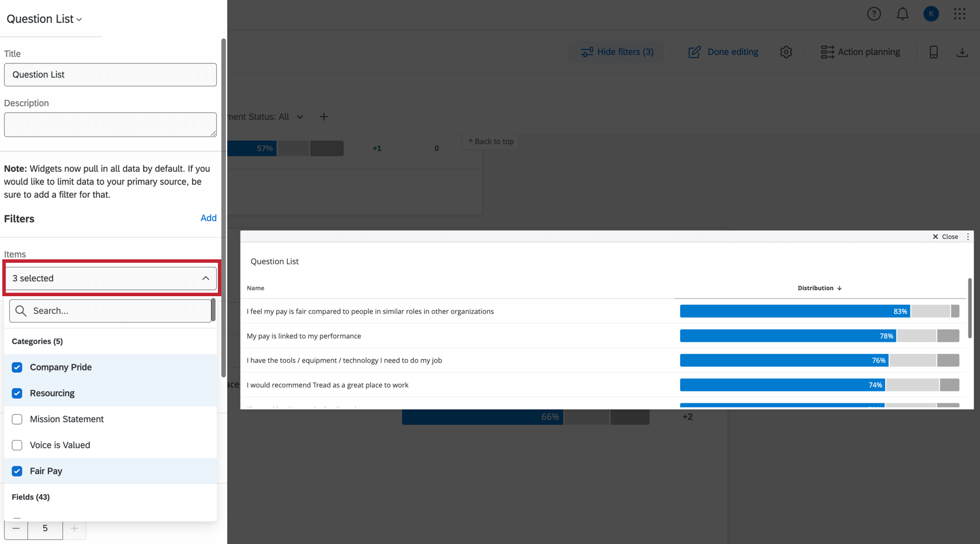
Task: Add a new filter
Action: coord(209,218)
